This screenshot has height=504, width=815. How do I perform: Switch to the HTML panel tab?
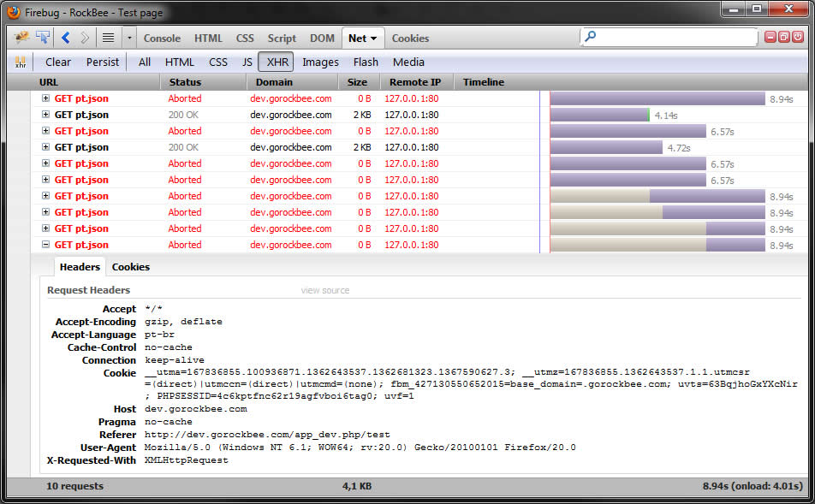pos(208,38)
